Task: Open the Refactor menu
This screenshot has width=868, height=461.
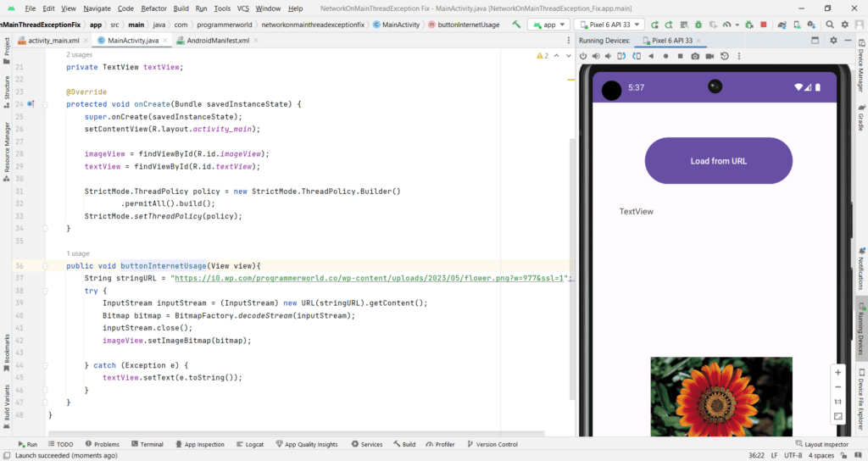Action: pos(154,8)
